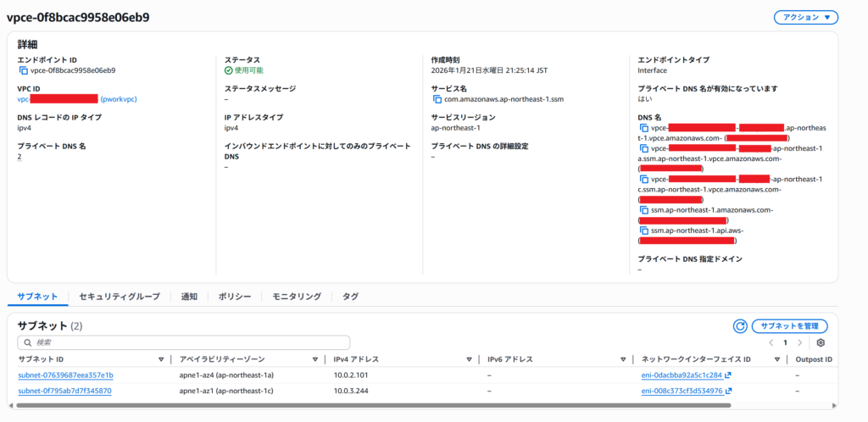Open table preferences gear icon
868x422 pixels.
click(x=821, y=342)
